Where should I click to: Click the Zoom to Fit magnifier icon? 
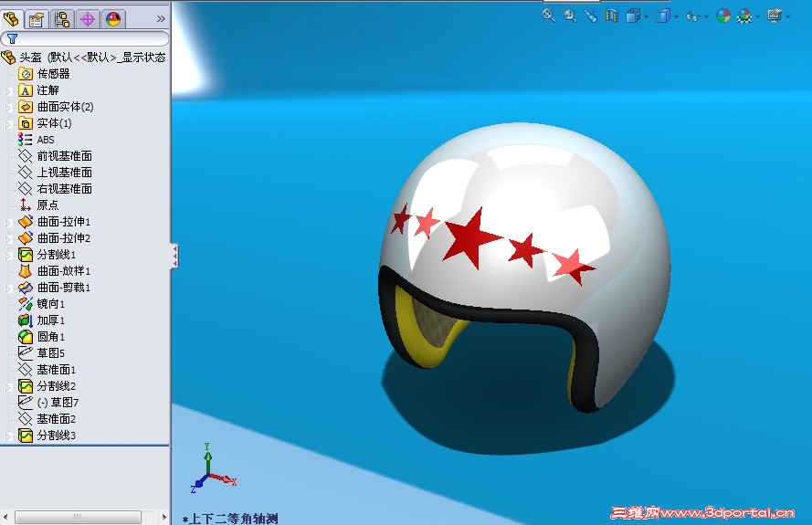pyautogui.click(x=548, y=16)
